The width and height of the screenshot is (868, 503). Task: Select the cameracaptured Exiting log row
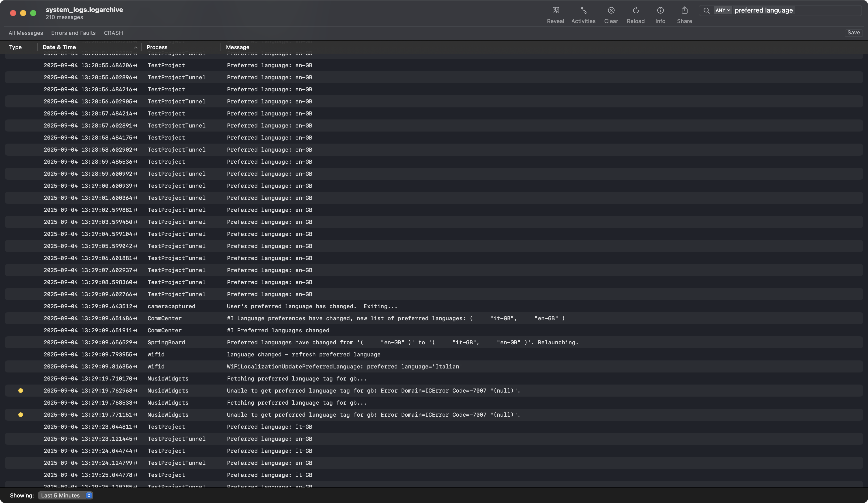coord(434,306)
